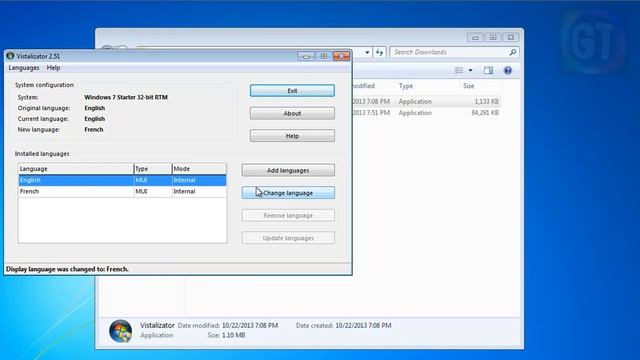Sort by the Type column in Explorer
Screen dimensions: 640x360
[406, 86]
